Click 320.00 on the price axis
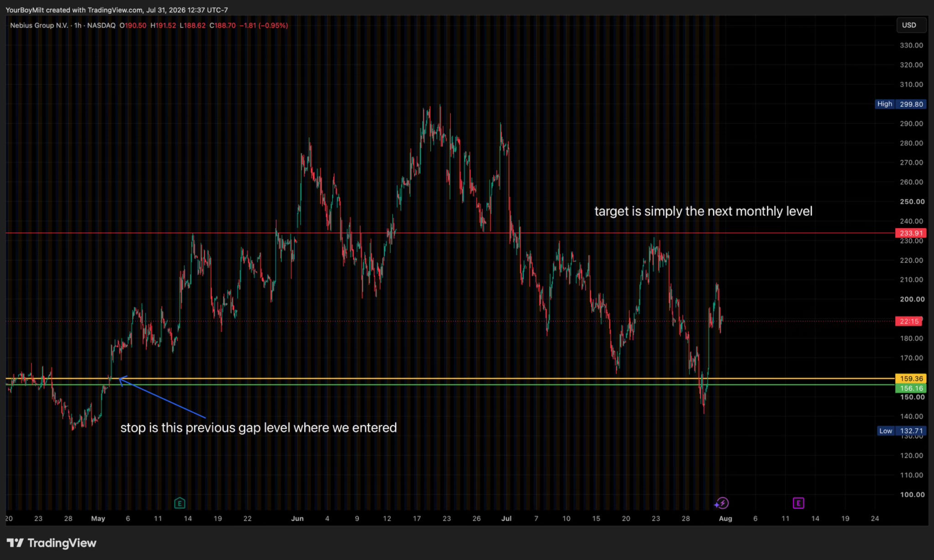 pyautogui.click(x=911, y=65)
